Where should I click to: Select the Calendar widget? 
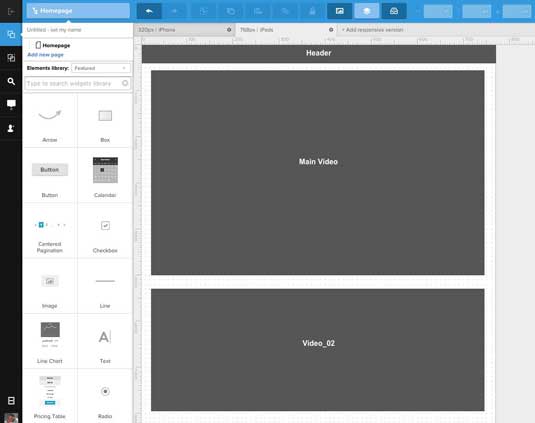(105, 176)
